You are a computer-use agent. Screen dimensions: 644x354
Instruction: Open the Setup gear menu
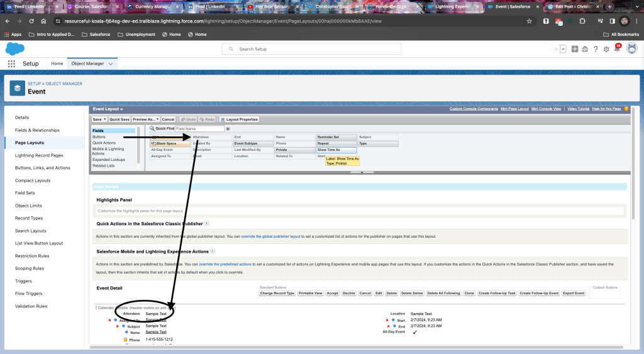click(606, 49)
